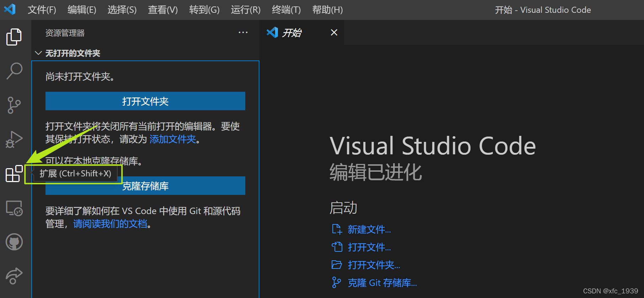This screenshot has width=644, height=298.
Task: Click the Visual Studio Code welcome heading
Action: pos(433,146)
